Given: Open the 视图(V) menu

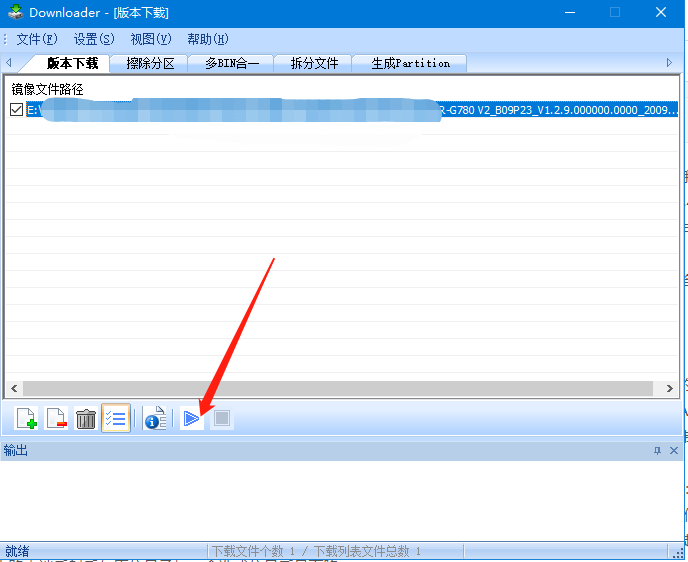Looking at the screenshot, I should pos(151,39).
